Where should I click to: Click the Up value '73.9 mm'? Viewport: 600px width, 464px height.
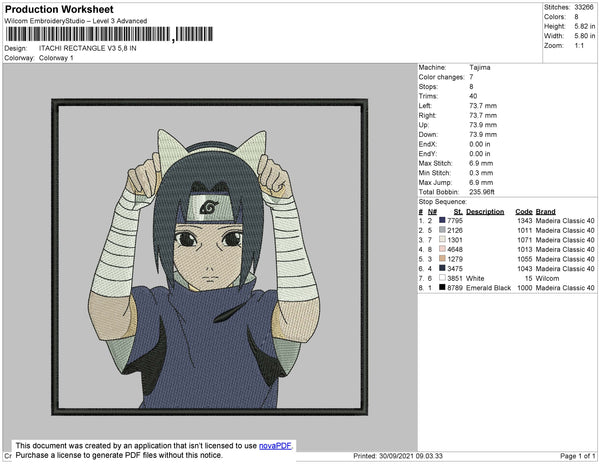pyautogui.click(x=483, y=125)
